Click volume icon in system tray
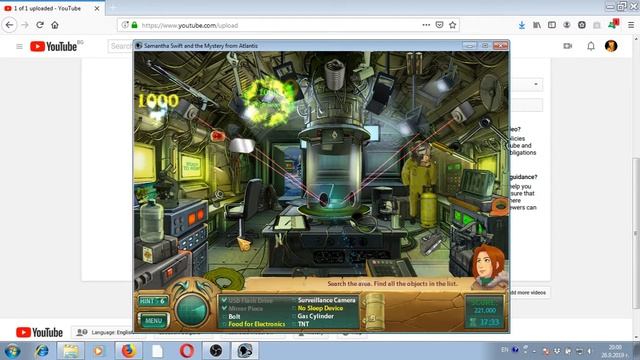 590,351
